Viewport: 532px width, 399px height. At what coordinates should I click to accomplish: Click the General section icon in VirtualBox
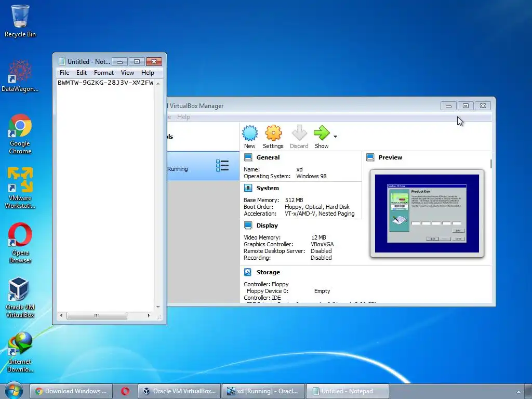248,157
